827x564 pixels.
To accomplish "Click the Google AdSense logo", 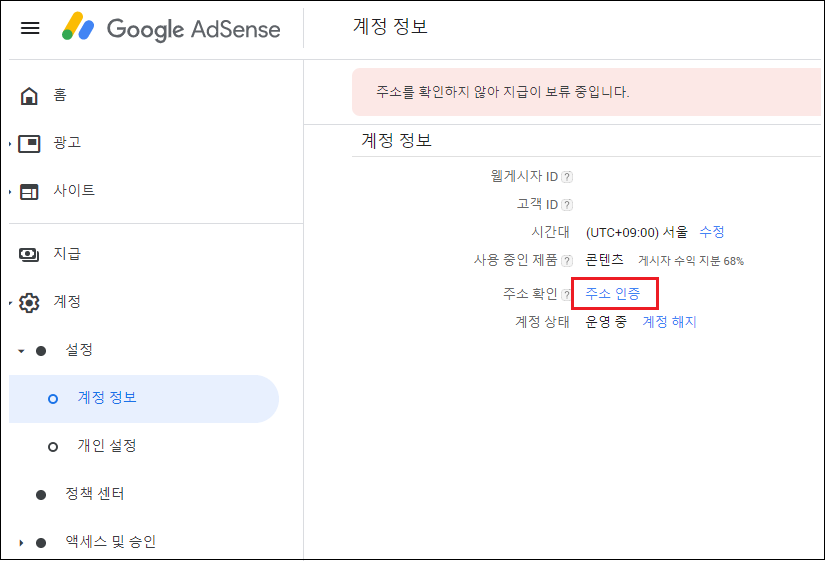I will (x=171, y=27).
